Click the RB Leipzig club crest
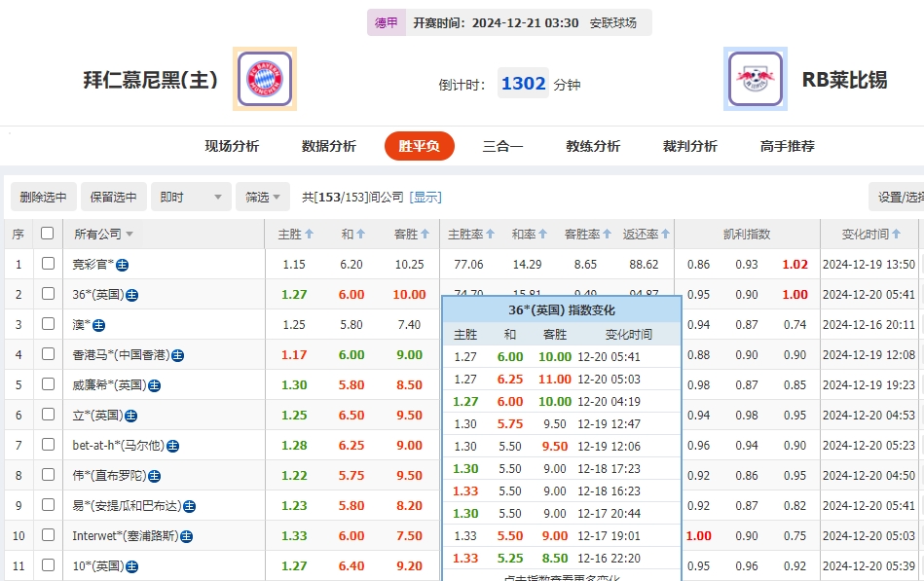Viewport: 924px width, 581px height. point(757,78)
